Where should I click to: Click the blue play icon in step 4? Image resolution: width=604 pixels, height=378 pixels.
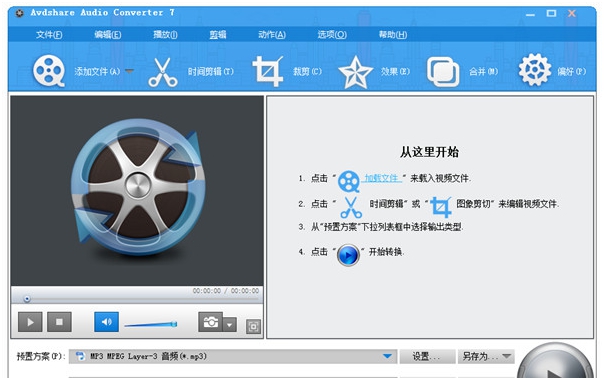348,255
